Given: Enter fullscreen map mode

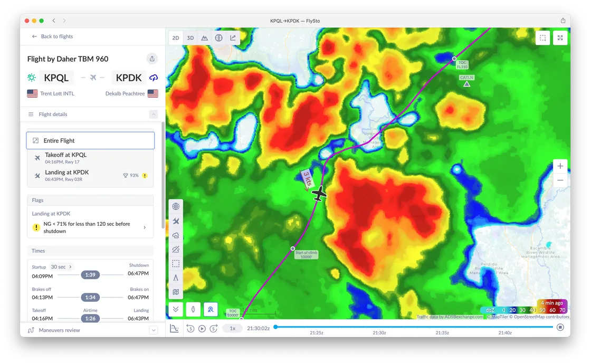Looking at the screenshot, I should coord(560,37).
